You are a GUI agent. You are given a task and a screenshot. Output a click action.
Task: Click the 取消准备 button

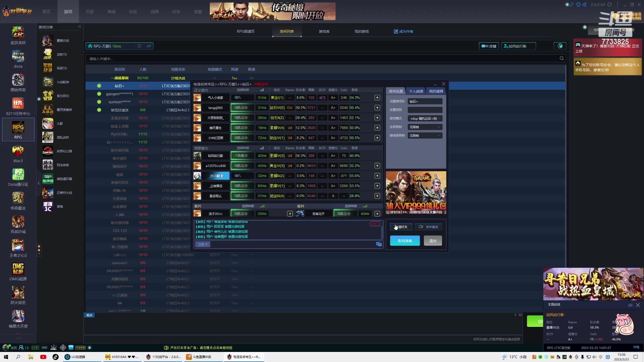(405, 241)
